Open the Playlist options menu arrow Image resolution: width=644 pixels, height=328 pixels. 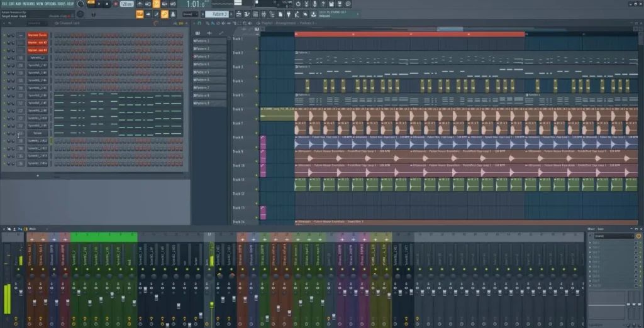click(194, 23)
